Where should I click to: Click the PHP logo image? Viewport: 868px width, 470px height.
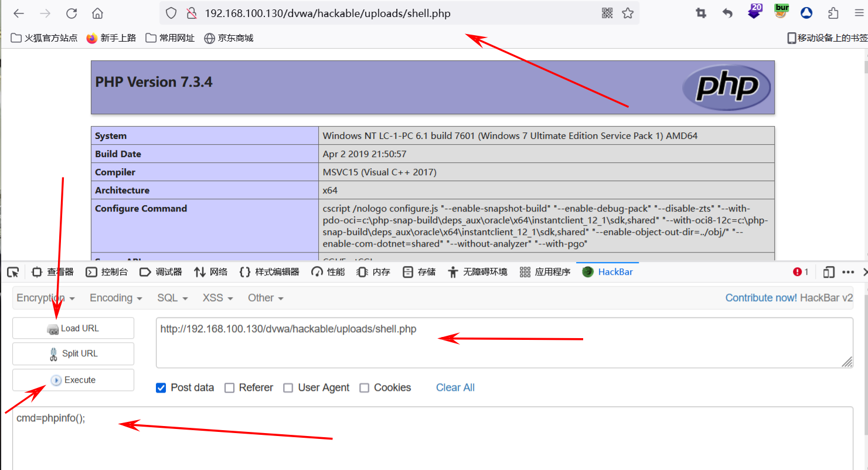727,87
